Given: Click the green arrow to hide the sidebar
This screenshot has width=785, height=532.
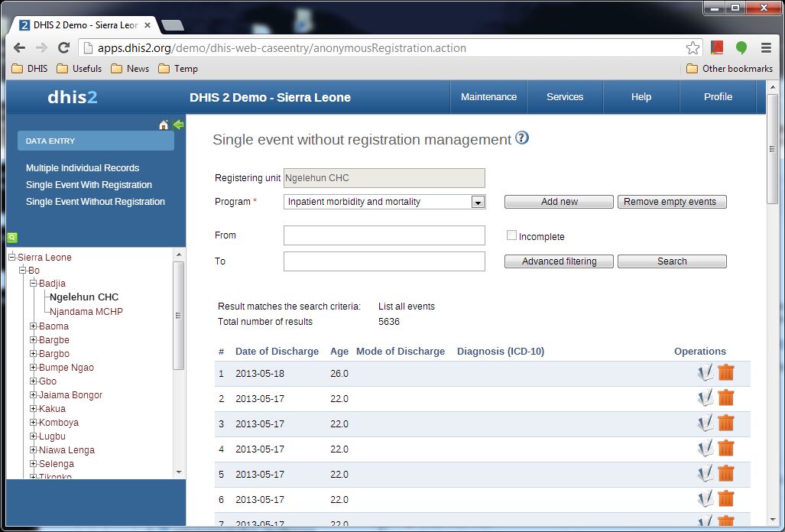Looking at the screenshot, I should coord(178,125).
